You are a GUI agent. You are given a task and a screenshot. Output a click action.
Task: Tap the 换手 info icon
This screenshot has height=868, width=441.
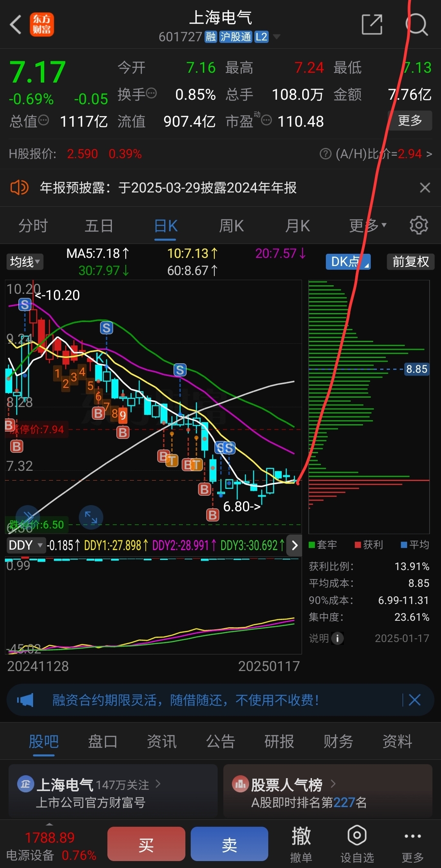[x=151, y=94]
